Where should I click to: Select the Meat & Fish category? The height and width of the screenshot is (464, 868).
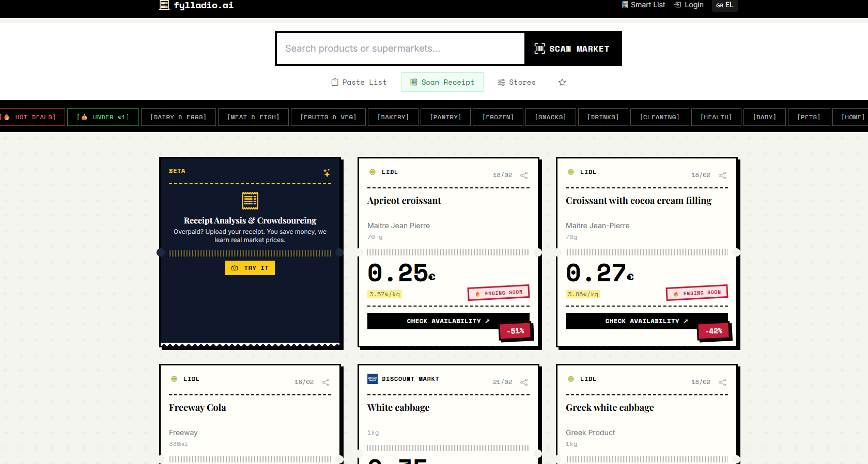[x=253, y=117]
